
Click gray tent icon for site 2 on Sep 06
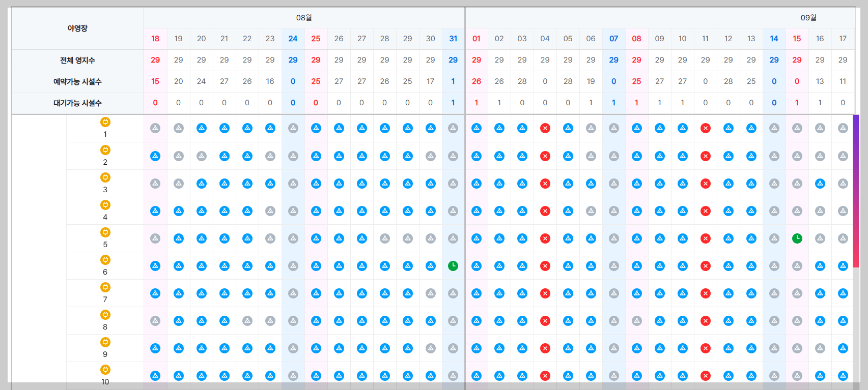pos(591,156)
